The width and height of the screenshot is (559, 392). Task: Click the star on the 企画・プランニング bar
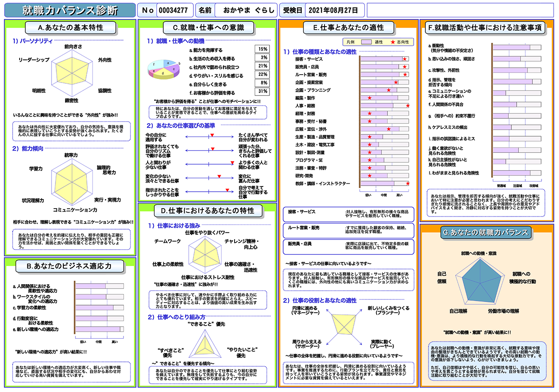[389, 90]
